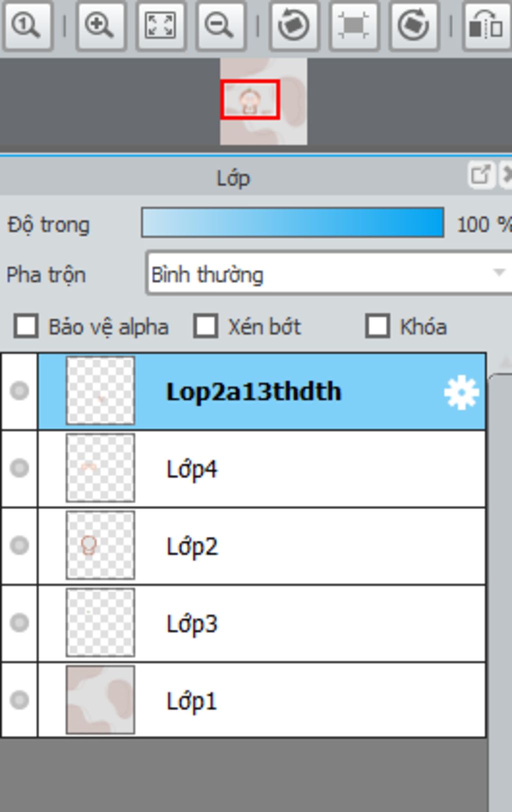This screenshot has height=812, width=512.
Task: Open settings gear for layer Lop2a13thdth
Action: 461,393
